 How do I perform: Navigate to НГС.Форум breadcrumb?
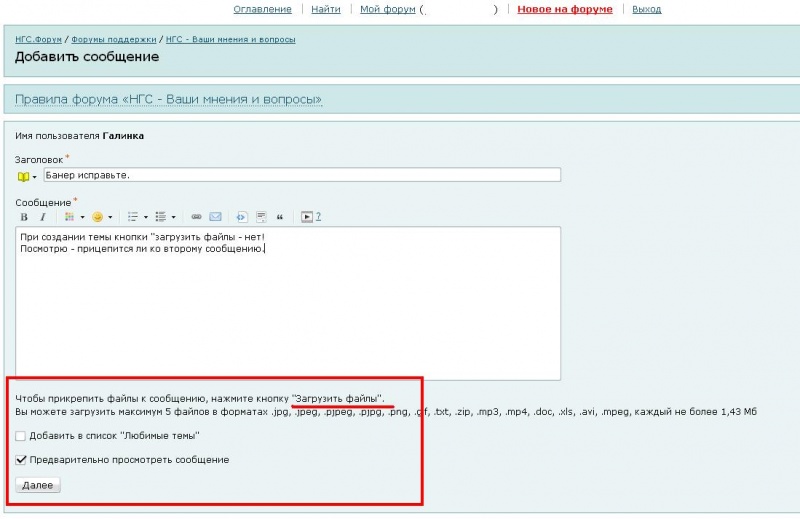(38, 39)
